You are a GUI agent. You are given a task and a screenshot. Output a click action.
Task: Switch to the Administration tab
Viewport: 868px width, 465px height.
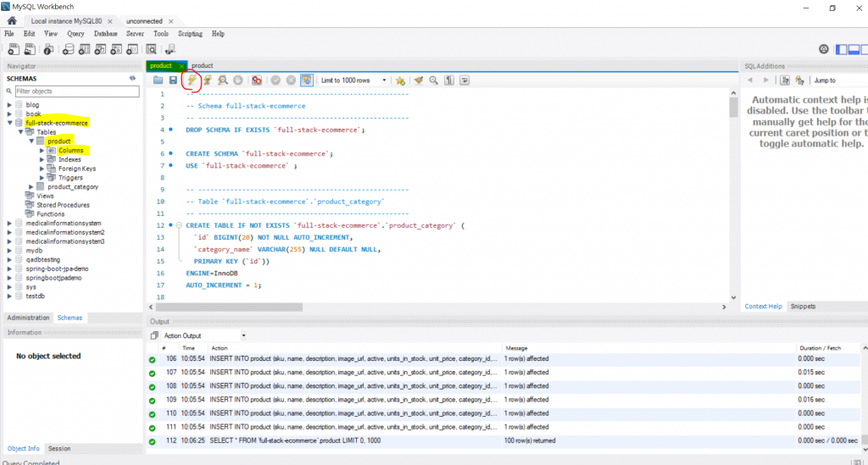(x=28, y=318)
